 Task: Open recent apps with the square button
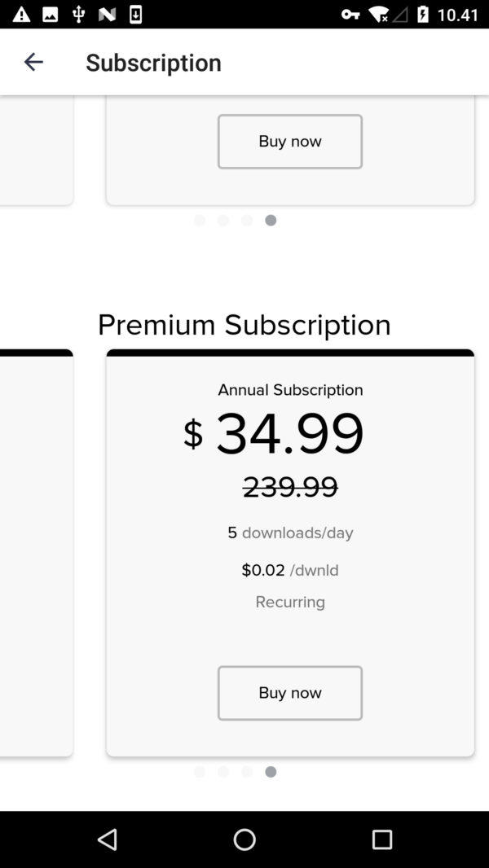coord(382,840)
